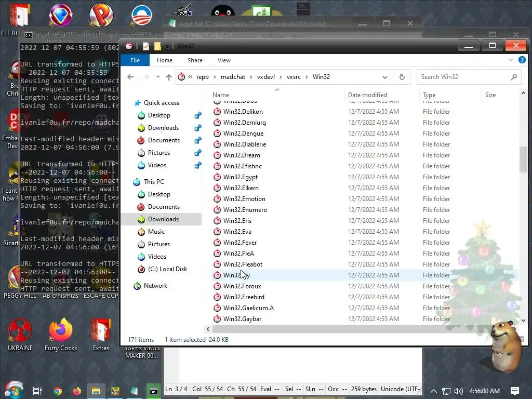Sort by the Name column header

click(221, 95)
